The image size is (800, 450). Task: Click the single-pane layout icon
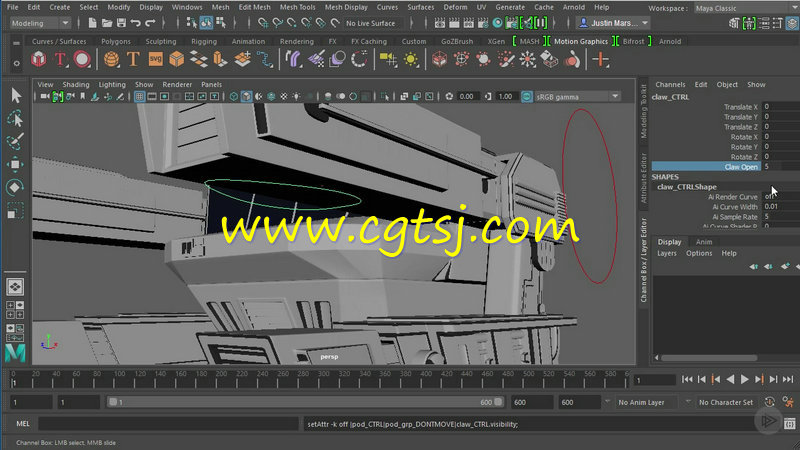click(15, 287)
